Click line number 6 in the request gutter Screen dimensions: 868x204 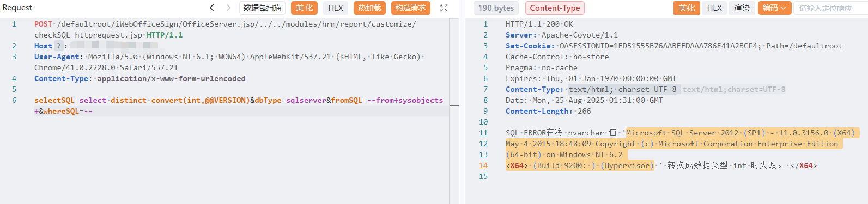pyautogui.click(x=14, y=100)
